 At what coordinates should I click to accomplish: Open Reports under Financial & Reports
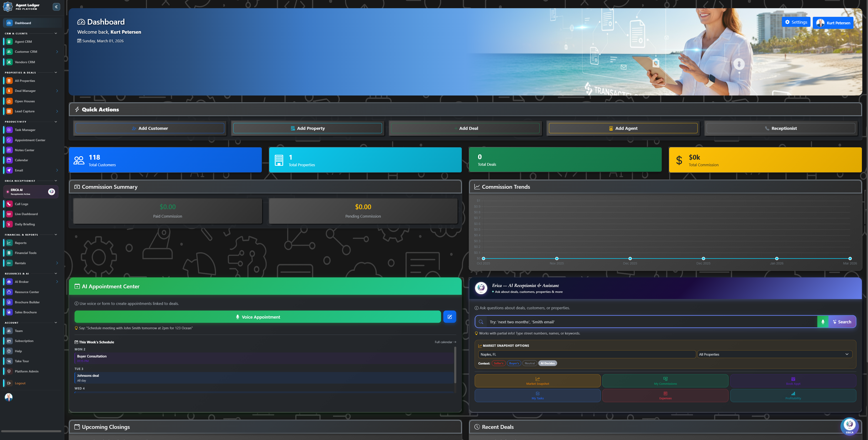point(20,243)
